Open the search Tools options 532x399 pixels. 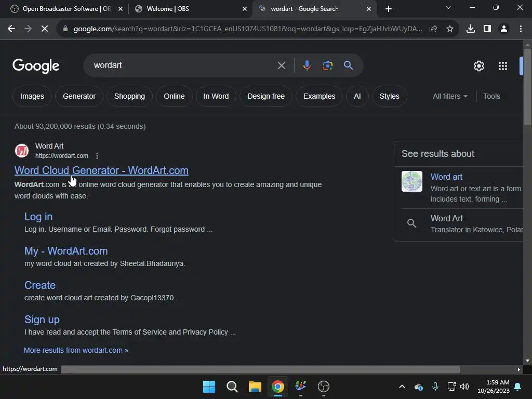491,96
